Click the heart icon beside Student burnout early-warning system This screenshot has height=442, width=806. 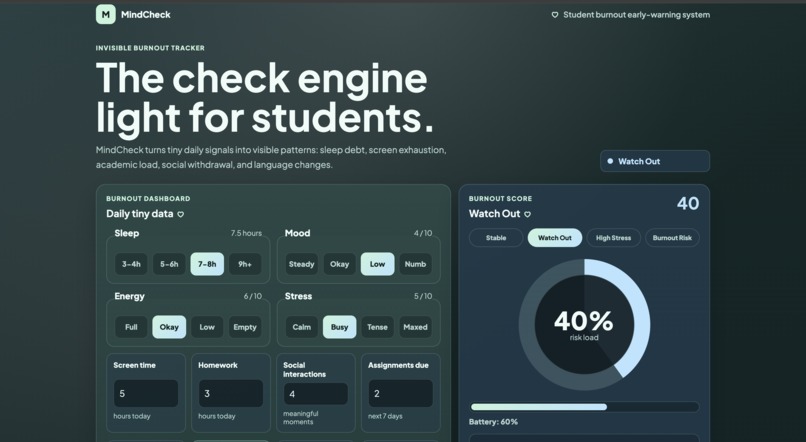(555, 15)
